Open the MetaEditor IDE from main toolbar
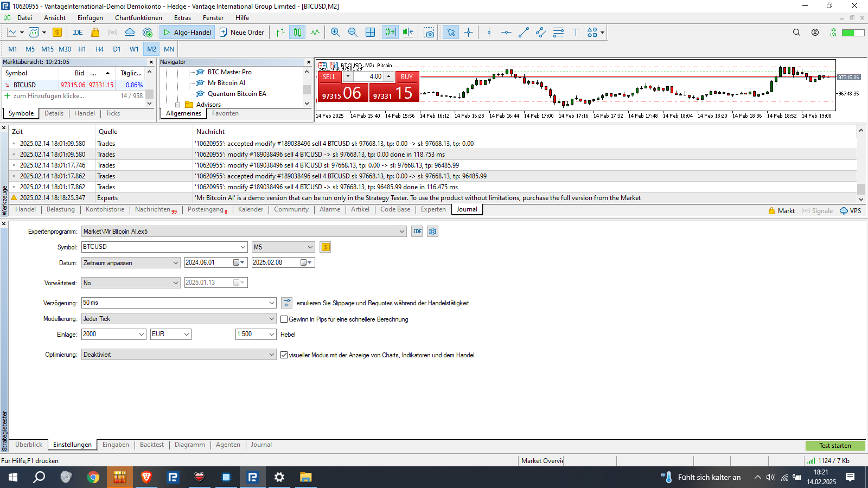 (78, 33)
